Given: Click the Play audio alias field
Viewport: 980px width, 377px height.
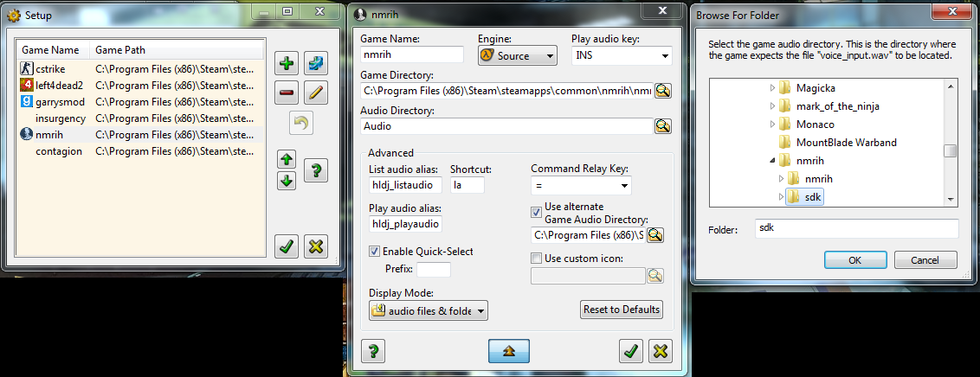Looking at the screenshot, I should pos(406,224).
